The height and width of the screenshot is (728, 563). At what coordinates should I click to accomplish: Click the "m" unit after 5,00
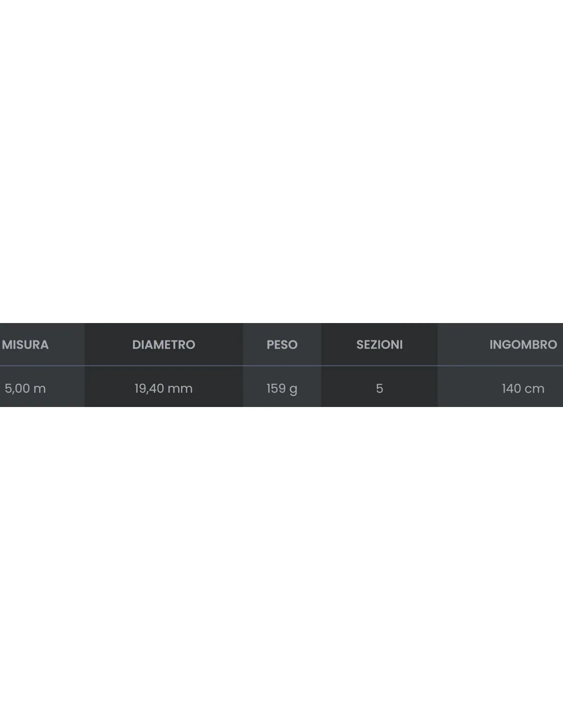pos(39,389)
